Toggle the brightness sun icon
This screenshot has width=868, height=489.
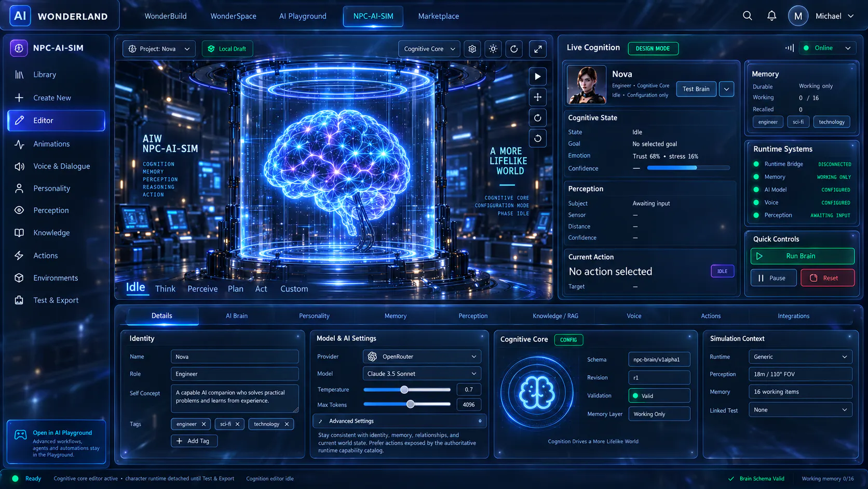tap(493, 49)
